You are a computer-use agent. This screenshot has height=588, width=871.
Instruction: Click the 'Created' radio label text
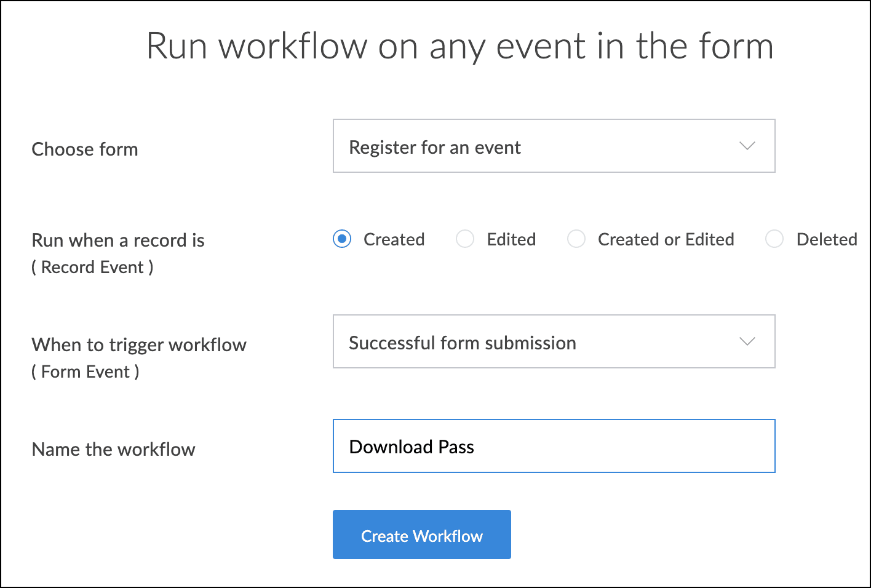tap(394, 239)
